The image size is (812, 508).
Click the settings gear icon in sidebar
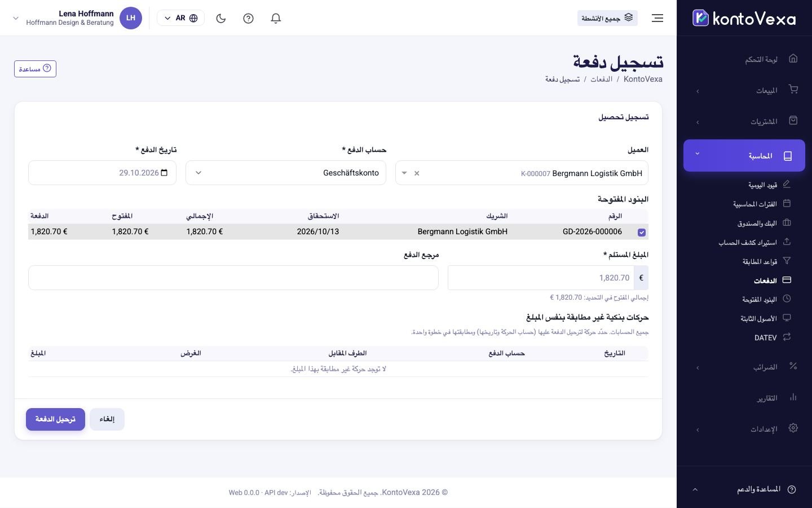click(x=793, y=428)
